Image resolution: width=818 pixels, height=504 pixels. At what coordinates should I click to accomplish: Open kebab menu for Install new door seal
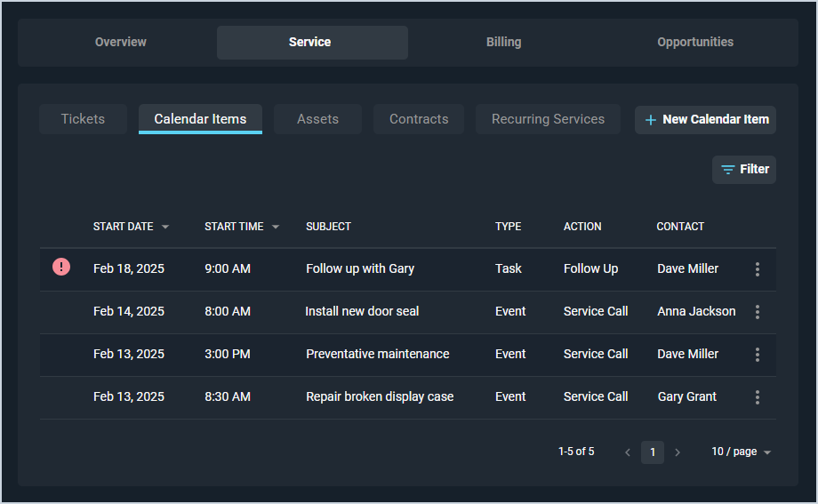[x=758, y=312]
